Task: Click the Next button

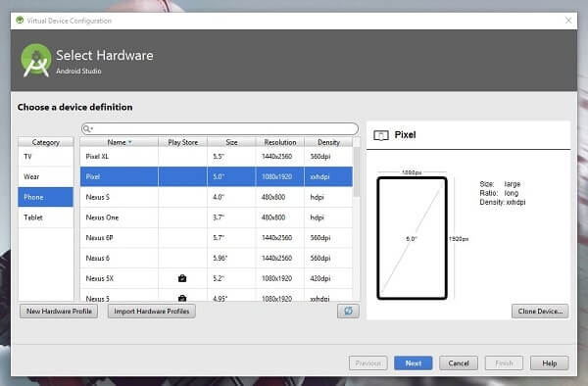Action: [x=414, y=363]
